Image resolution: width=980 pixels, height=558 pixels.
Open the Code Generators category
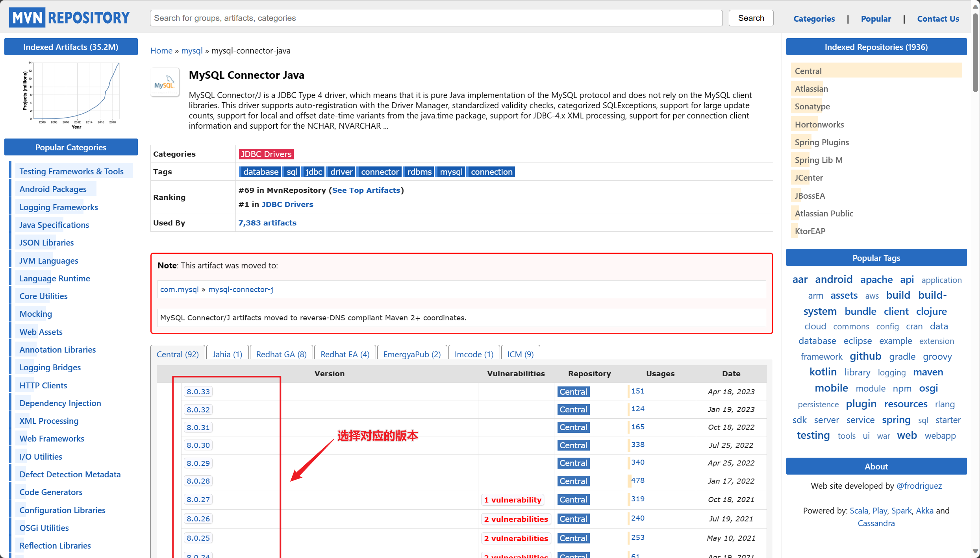coord(51,492)
